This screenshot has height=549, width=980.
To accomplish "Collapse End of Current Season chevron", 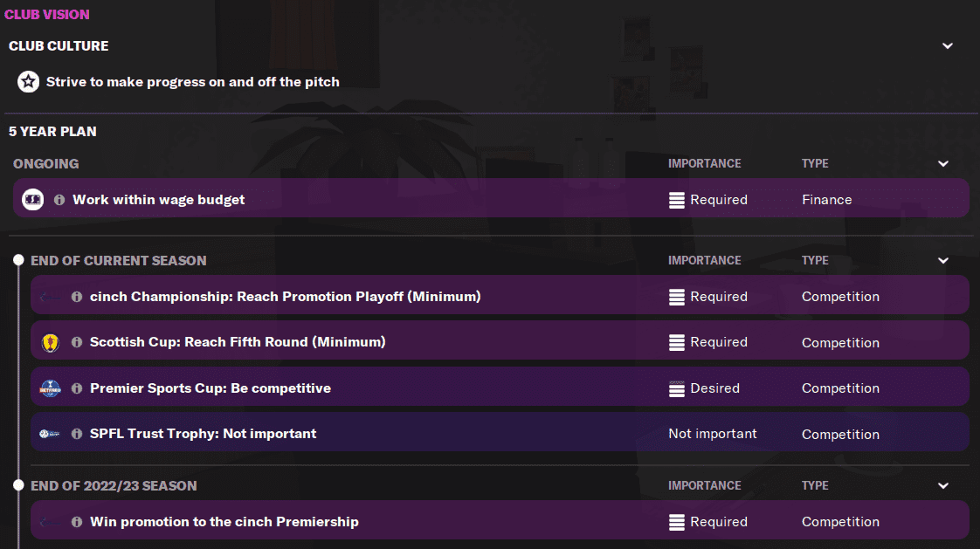I will 943,261.
